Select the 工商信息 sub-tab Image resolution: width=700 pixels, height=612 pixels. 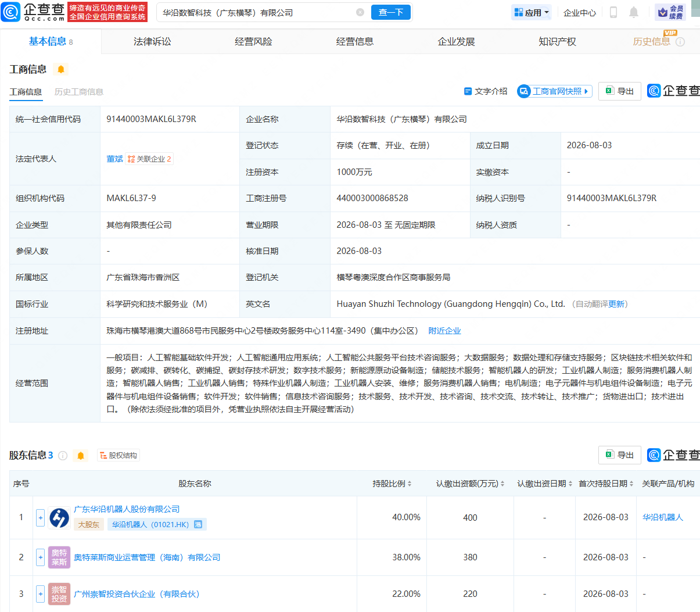(26, 92)
